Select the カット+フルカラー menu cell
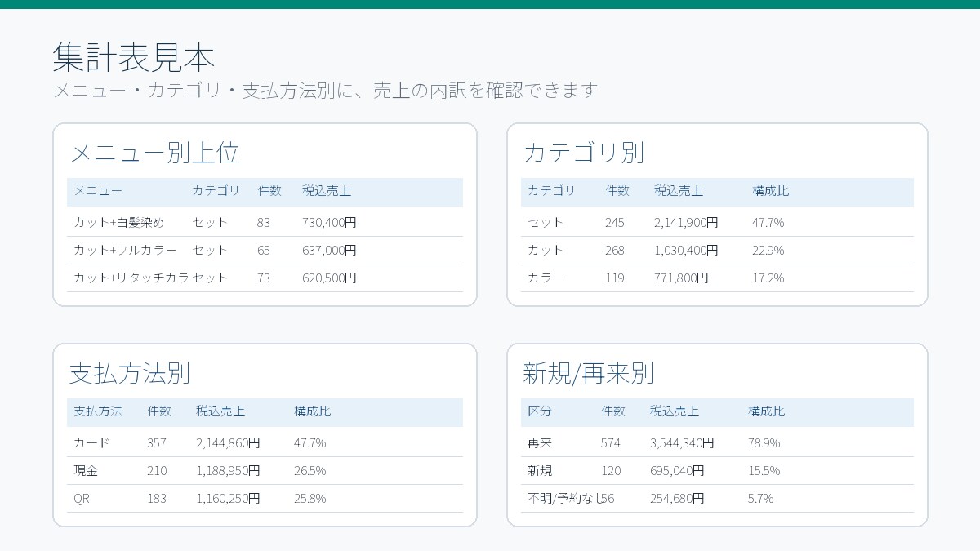Image resolution: width=980 pixels, height=551 pixels. (x=125, y=250)
